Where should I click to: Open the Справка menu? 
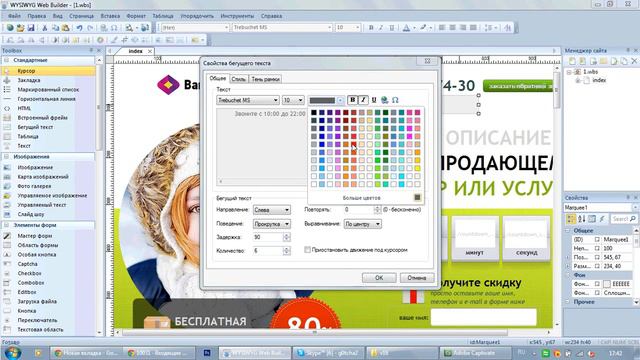point(271,16)
